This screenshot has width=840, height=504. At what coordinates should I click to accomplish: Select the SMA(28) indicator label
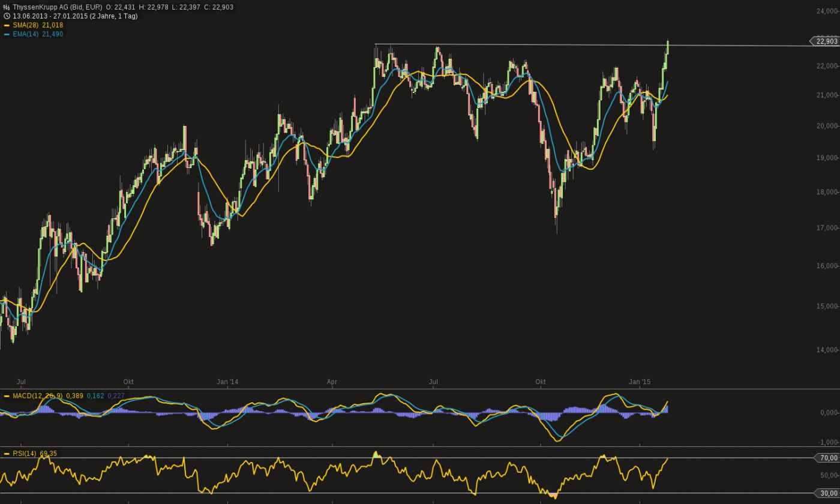[x=26, y=25]
